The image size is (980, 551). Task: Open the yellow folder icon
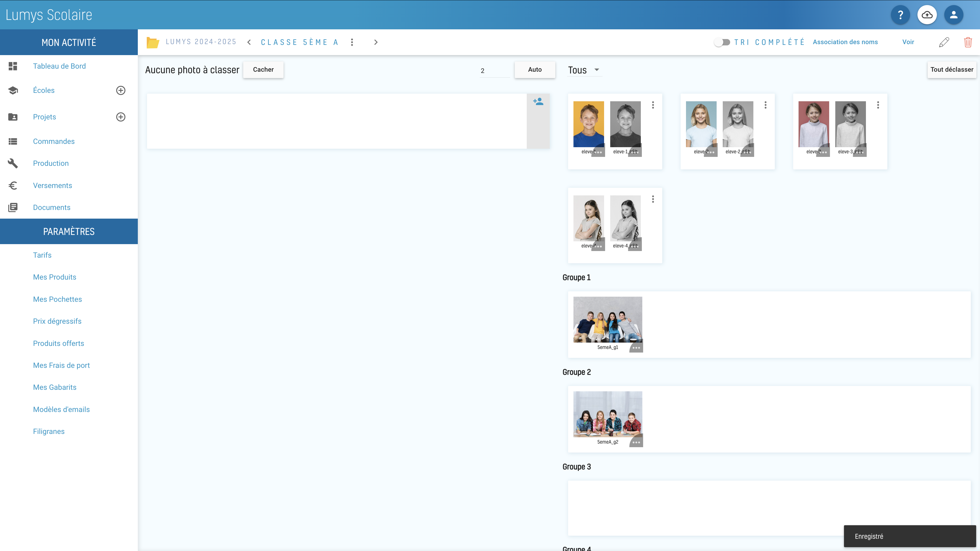(x=153, y=42)
